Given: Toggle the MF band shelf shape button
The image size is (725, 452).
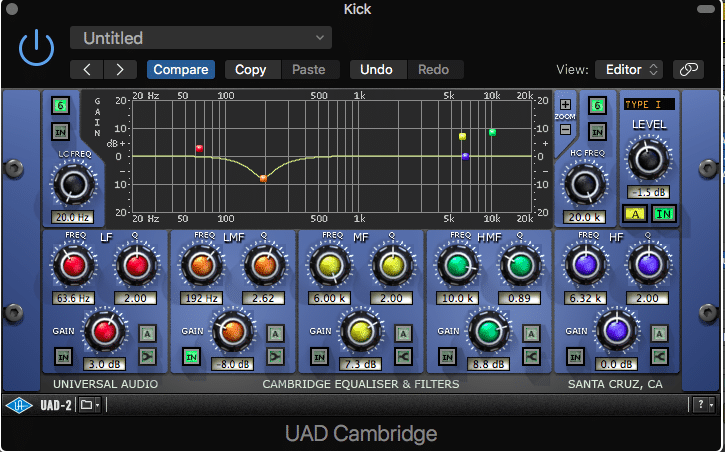Looking at the screenshot, I should coord(403,356).
